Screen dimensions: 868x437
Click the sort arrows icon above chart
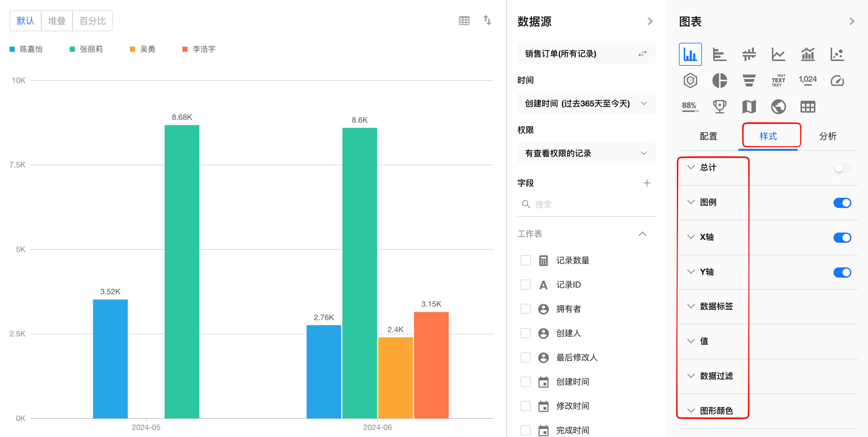coord(487,20)
